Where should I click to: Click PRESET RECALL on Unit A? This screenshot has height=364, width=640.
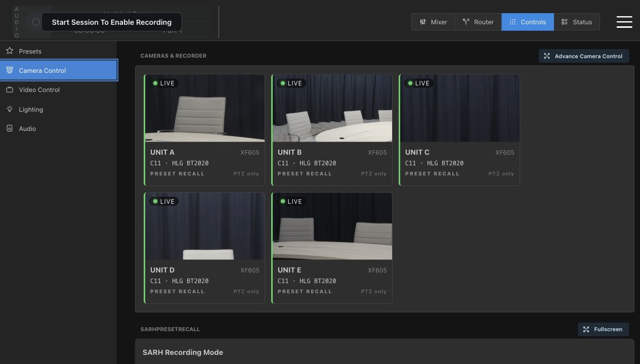coord(177,173)
